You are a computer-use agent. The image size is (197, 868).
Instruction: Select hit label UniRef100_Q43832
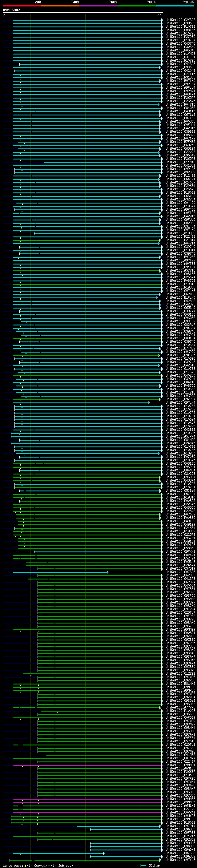coord(180,430)
